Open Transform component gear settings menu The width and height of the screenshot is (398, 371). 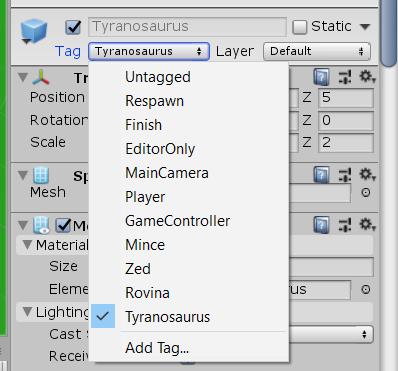[x=367, y=77]
